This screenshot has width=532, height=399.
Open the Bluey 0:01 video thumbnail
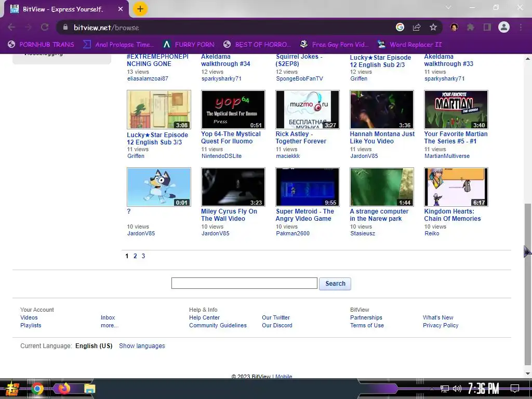(x=159, y=187)
